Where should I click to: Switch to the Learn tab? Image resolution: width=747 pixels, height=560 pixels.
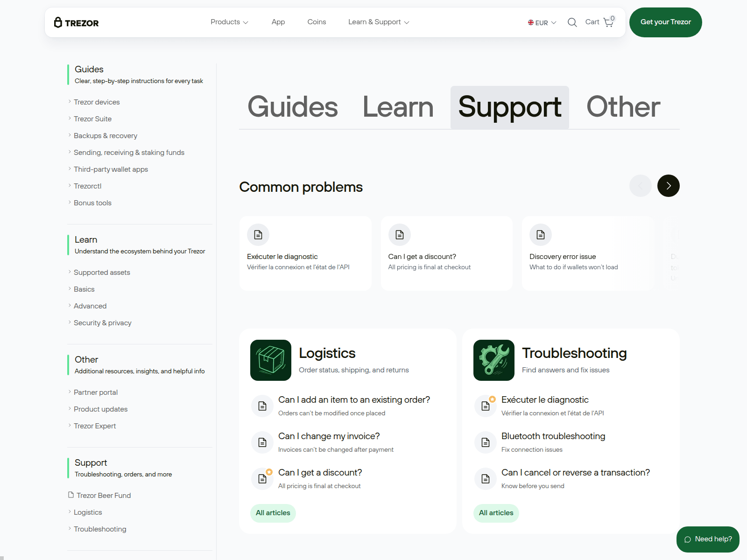pos(398,107)
